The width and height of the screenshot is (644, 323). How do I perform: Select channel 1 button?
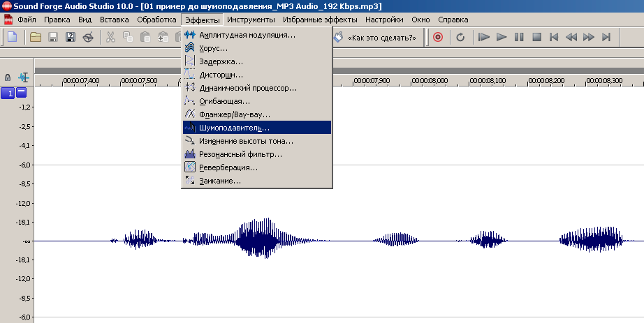tap(8, 93)
